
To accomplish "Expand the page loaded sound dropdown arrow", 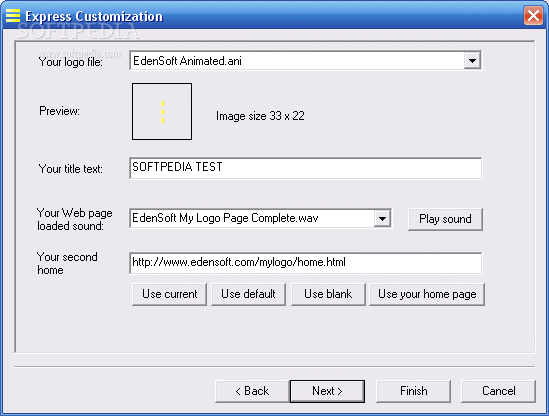I will (382, 219).
